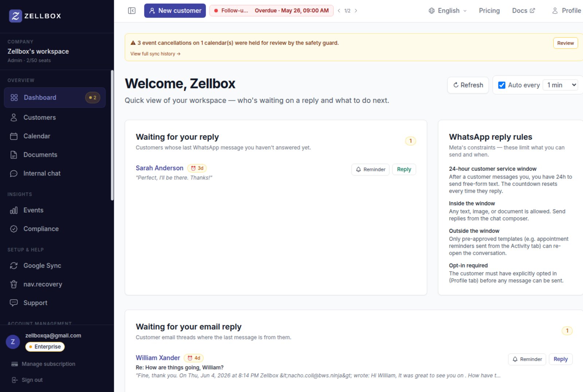
Task: Click the zellboxqa@gmail.com account email
Action: tap(53, 336)
